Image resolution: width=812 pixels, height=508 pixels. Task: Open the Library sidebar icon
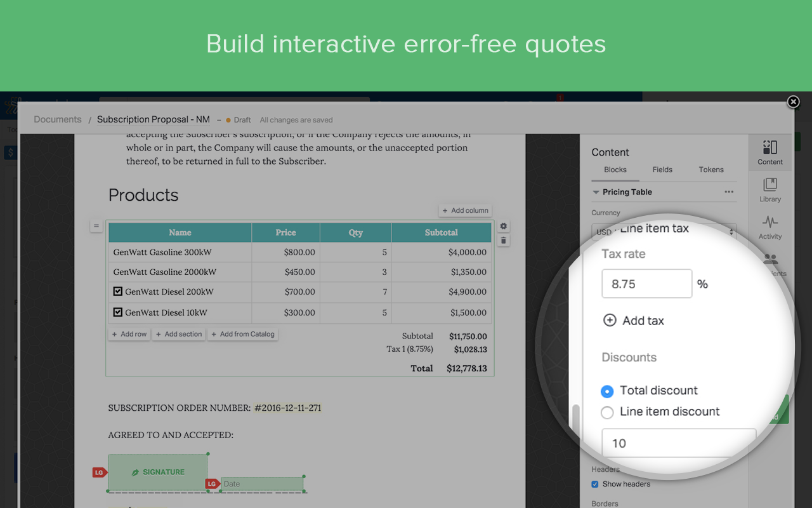click(770, 190)
